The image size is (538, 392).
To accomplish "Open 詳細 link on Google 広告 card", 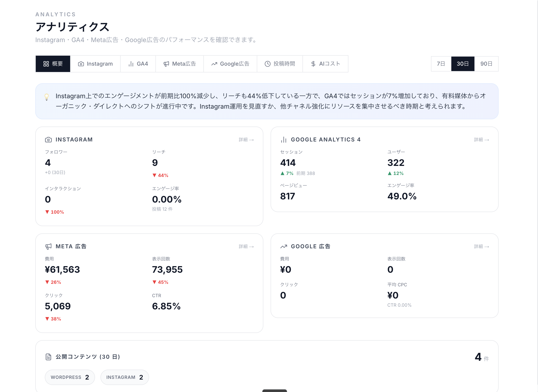I will [481, 246].
